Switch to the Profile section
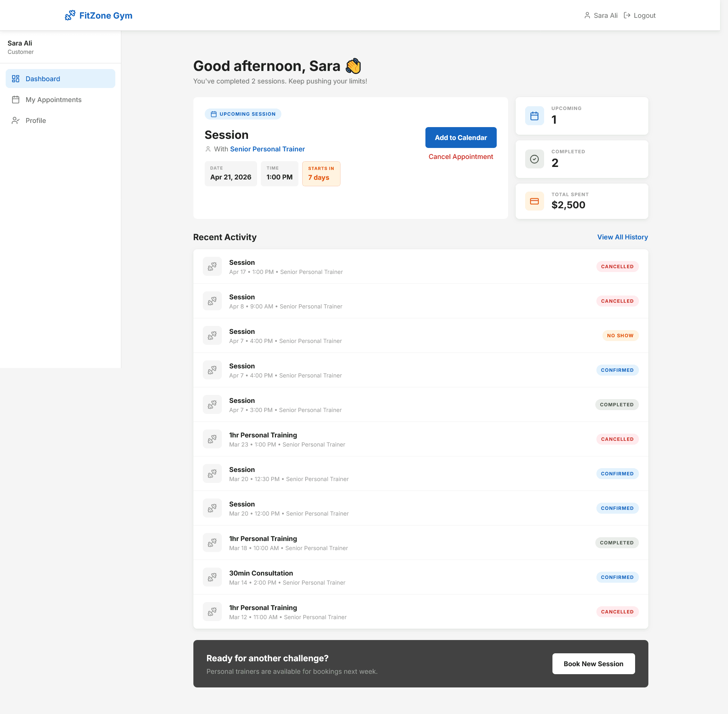 coord(36,120)
